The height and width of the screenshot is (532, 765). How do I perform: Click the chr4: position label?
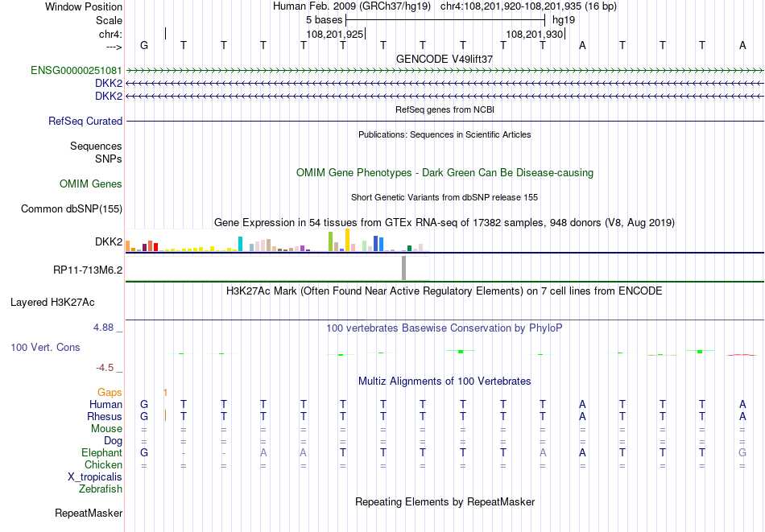coord(111,34)
